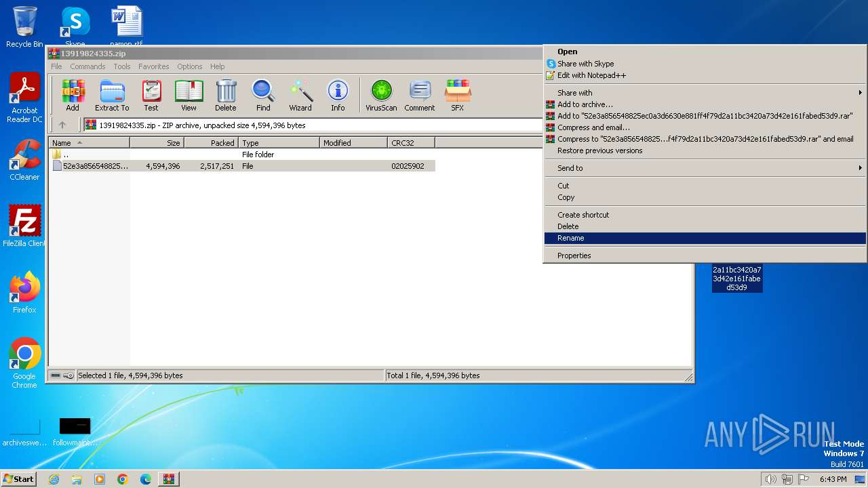Choose Rename in the context menu
This screenshot has width=868, height=488.
click(705, 238)
